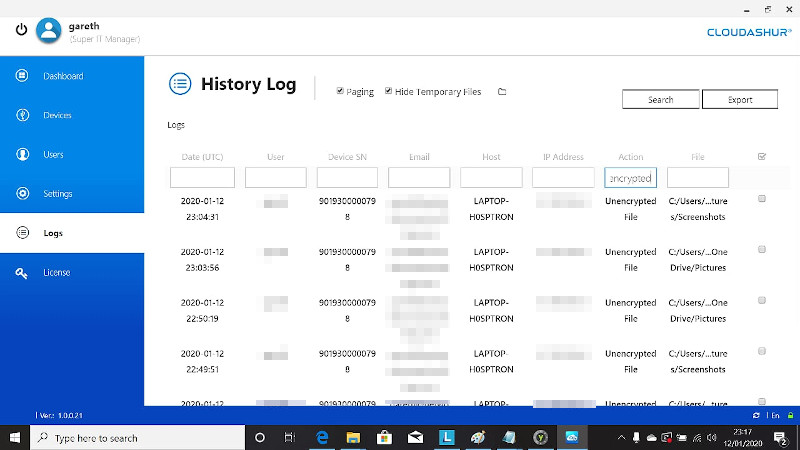Select the Logs sidebar item
800x450 pixels.
pos(72,233)
